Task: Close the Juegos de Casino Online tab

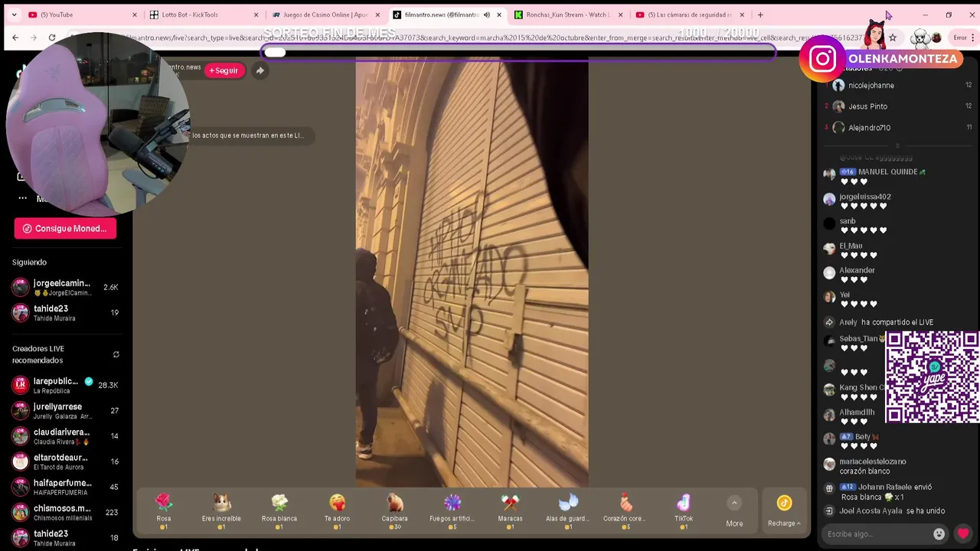Action: [x=377, y=15]
